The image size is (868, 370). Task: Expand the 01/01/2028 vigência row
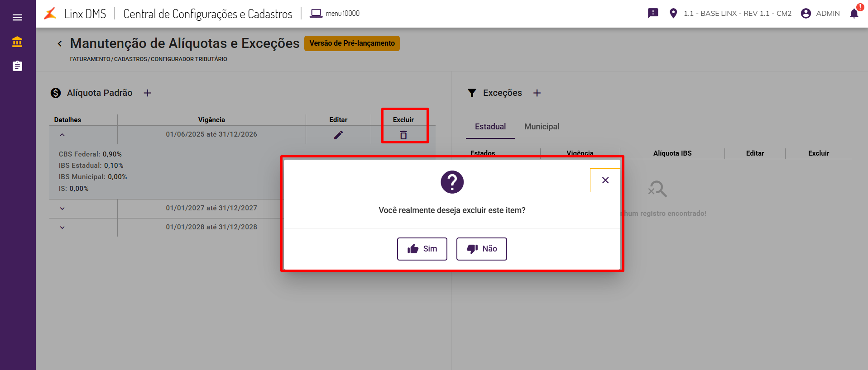62,228
